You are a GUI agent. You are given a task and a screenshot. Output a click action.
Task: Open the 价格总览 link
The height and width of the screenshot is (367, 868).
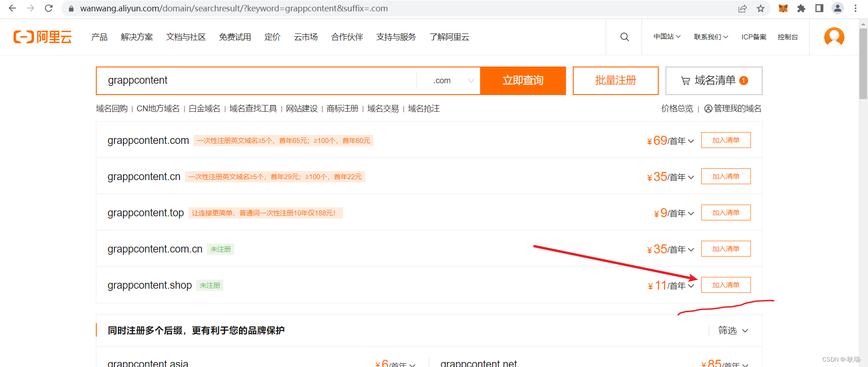[x=677, y=109]
